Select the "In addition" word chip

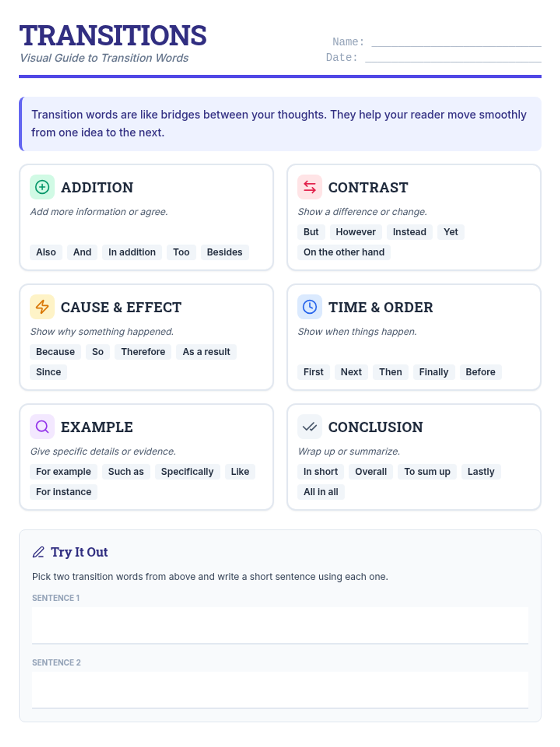tap(132, 252)
